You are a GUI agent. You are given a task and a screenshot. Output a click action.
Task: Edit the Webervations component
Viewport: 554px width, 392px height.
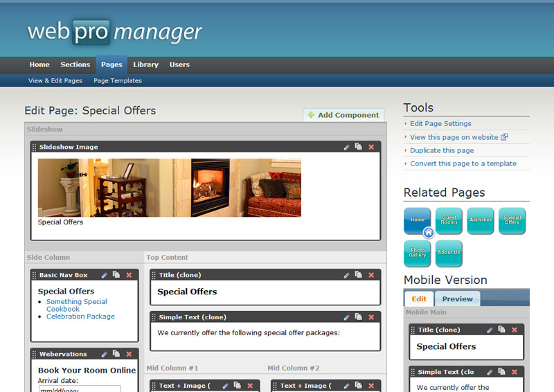(105, 354)
